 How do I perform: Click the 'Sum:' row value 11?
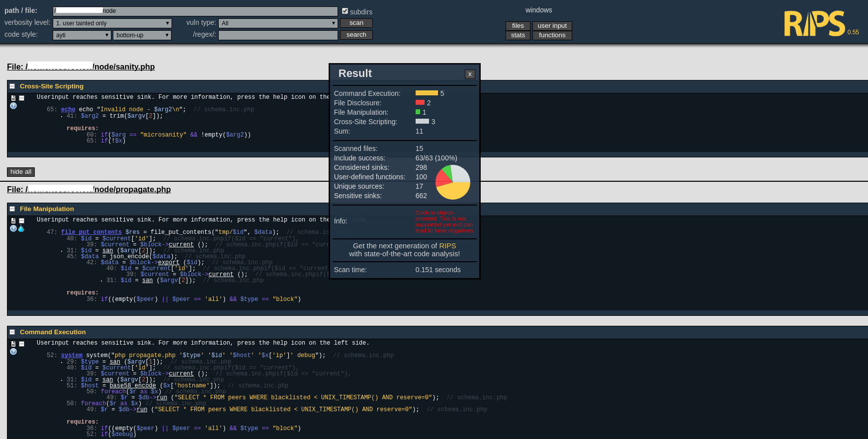[419, 131]
